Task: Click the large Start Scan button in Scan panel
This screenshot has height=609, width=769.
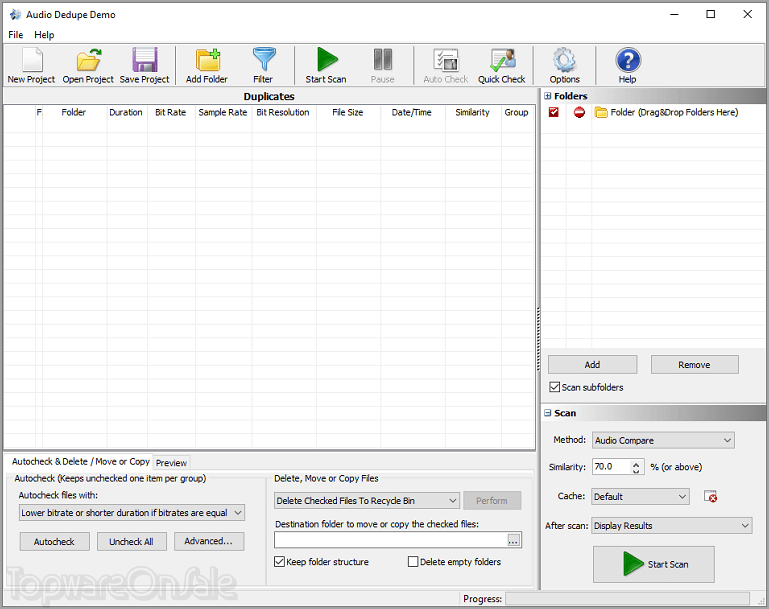Action: point(654,564)
